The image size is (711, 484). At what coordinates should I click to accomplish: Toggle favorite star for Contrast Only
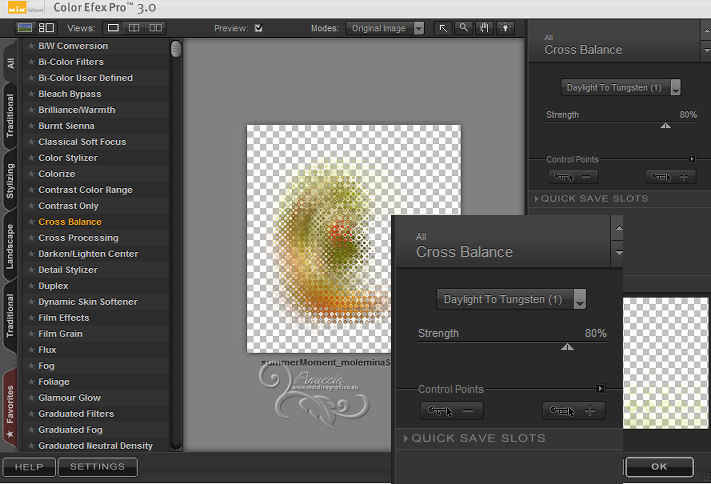(x=31, y=206)
